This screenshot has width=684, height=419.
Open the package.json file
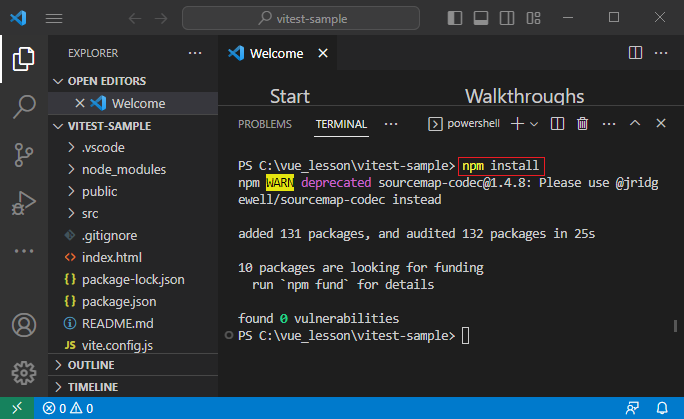(133, 301)
